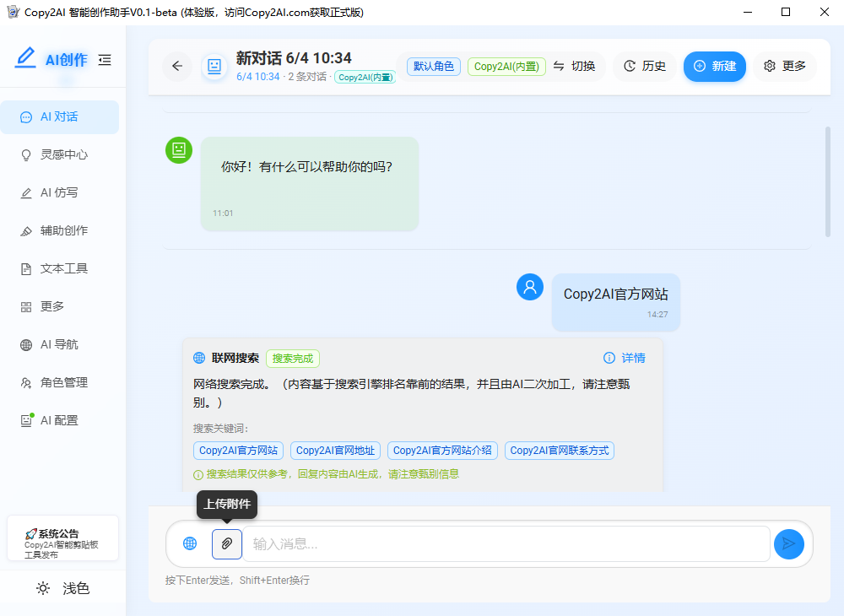Open the 历史 history button
844x616 pixels.
[645, 66]
